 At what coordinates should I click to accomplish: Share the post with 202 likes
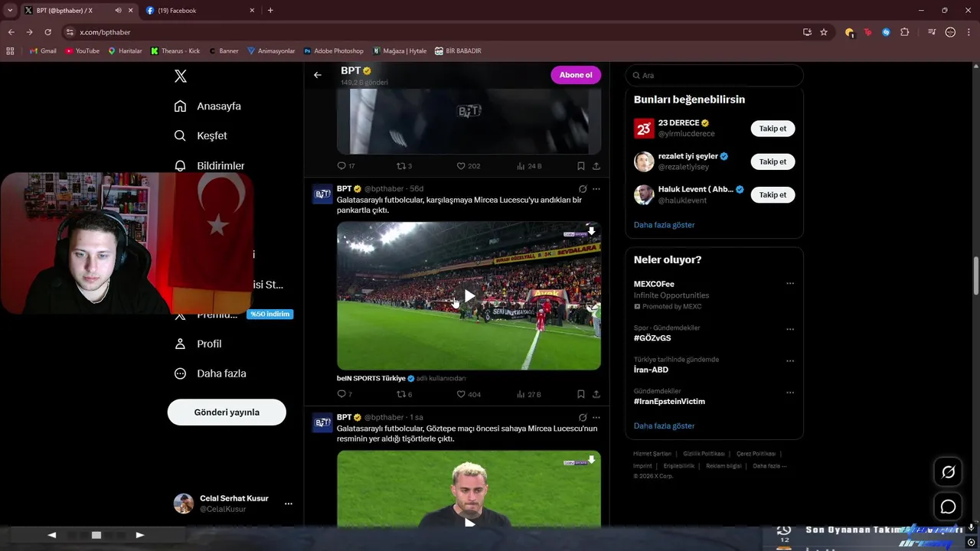tap(596, 166)
